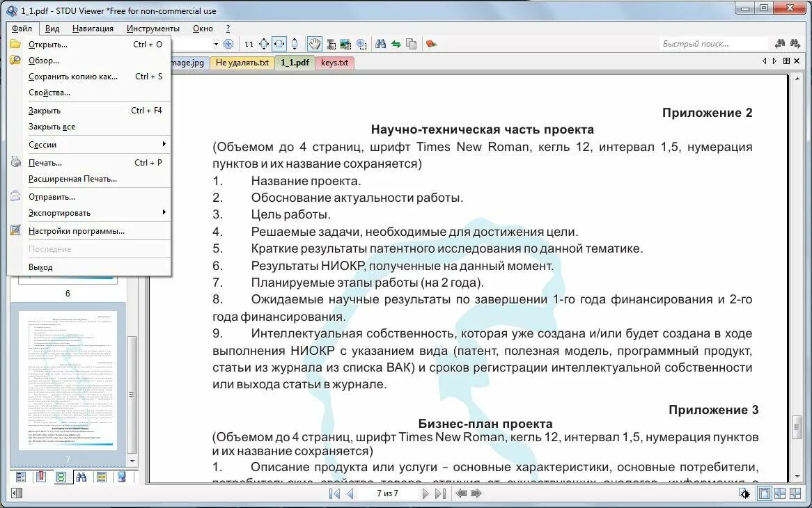
Task: Click the orange book icon in toolbar
Action: [431, 44]
